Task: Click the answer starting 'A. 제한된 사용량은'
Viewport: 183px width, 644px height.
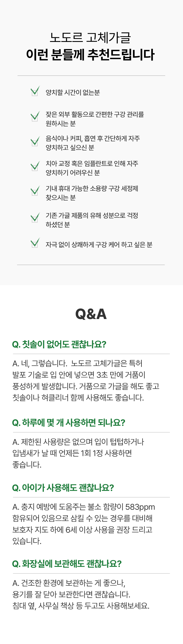Action: 78,453
